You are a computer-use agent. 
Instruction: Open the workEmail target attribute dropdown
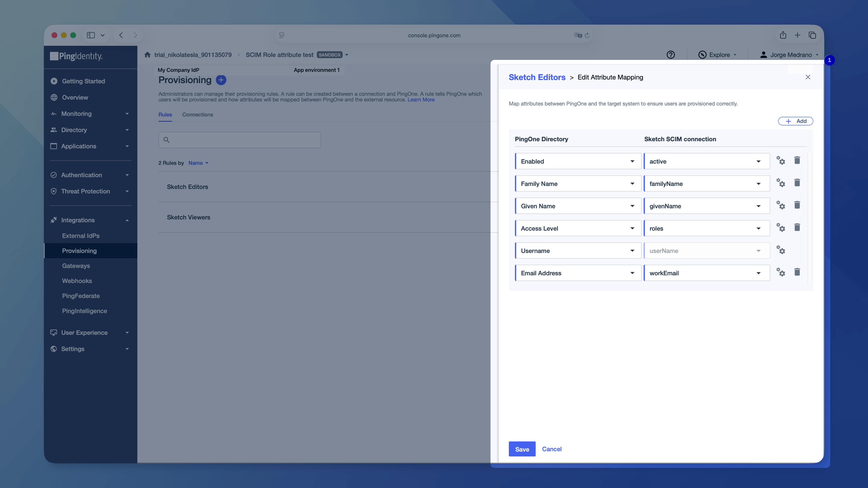pyautogui.click(x=707, y=273)
